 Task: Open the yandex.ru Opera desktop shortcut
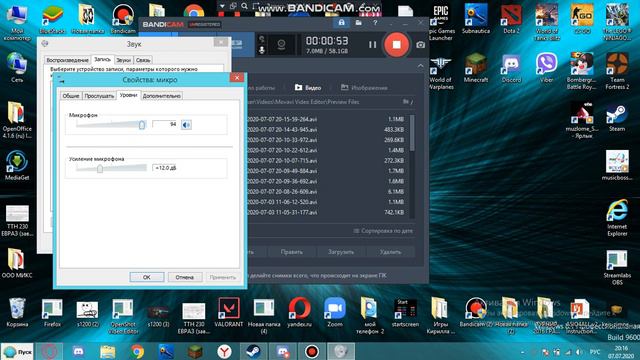point(299,313)
